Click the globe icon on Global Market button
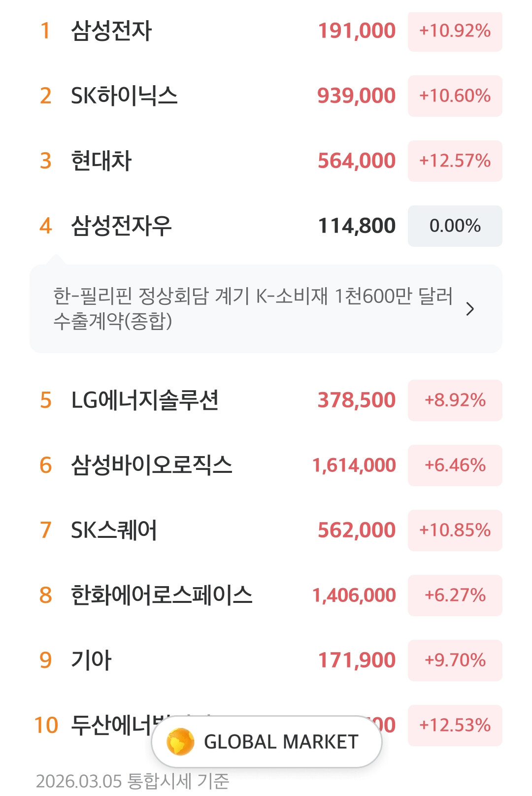 pos(181,741)
